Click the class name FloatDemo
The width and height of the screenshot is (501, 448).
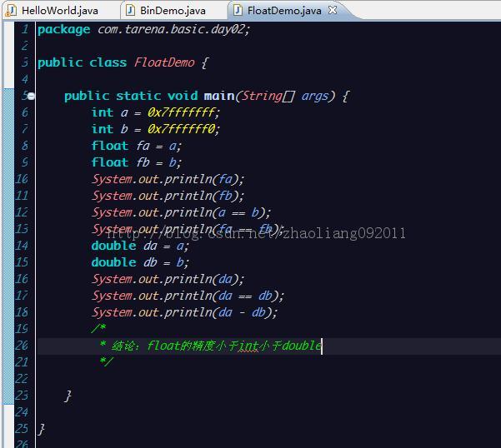164,62
